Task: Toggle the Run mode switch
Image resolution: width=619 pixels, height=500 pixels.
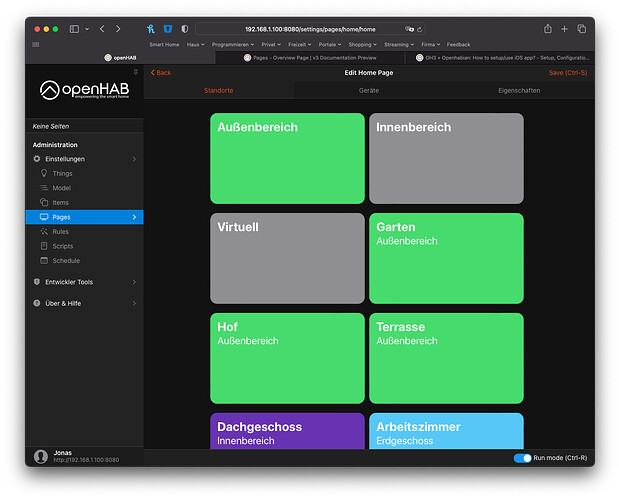Action: click(521, 458)
